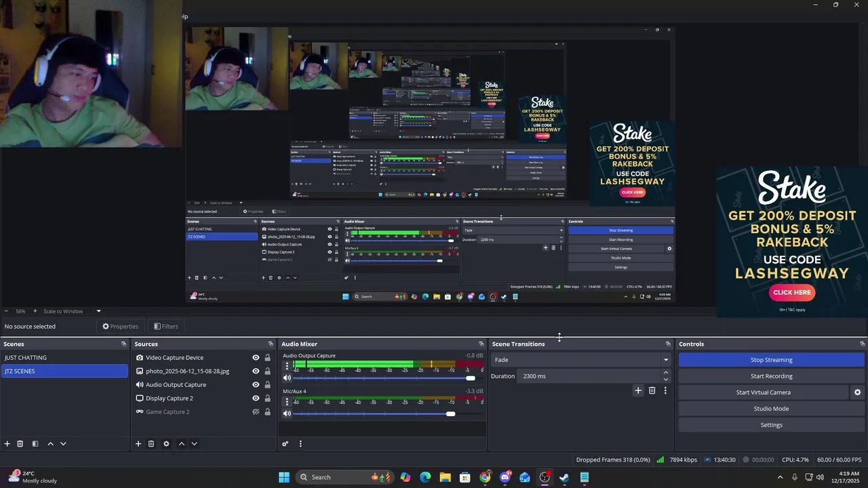Move source up arrow in Sources panel
Image resolution: width=868 pixels, height=488 pixels.
[x=181, y=444]
